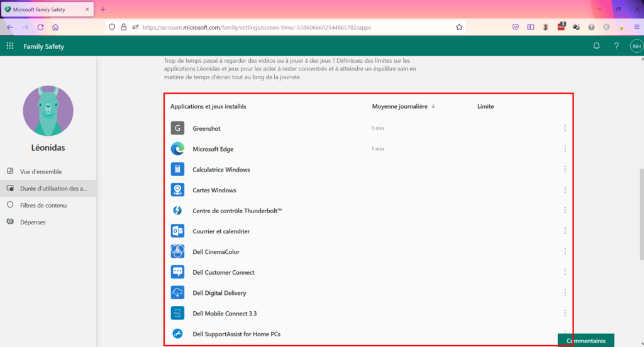Go back with the browser arrow

click(x=10, y=27)
